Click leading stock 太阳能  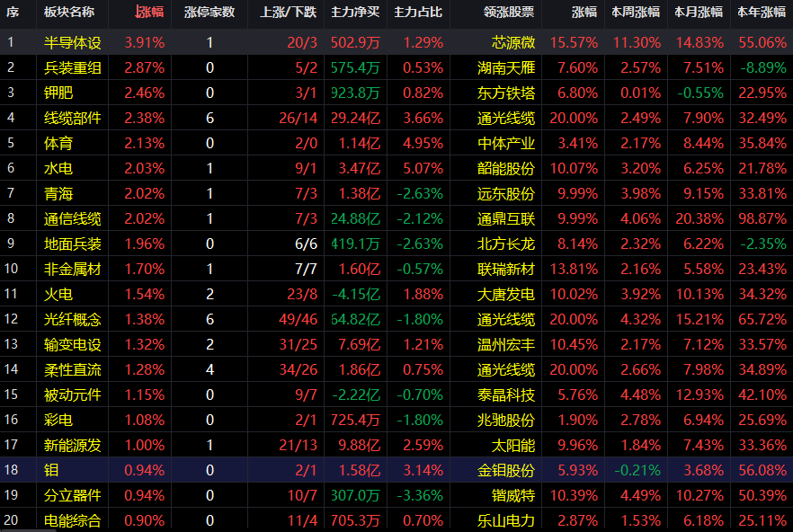pos(512,446)
